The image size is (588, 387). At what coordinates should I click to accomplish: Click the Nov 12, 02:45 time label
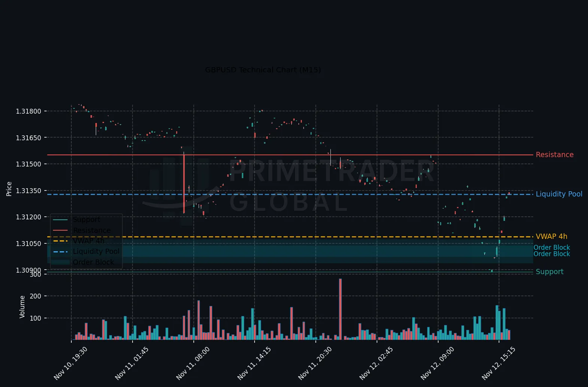tap(377, 363)
